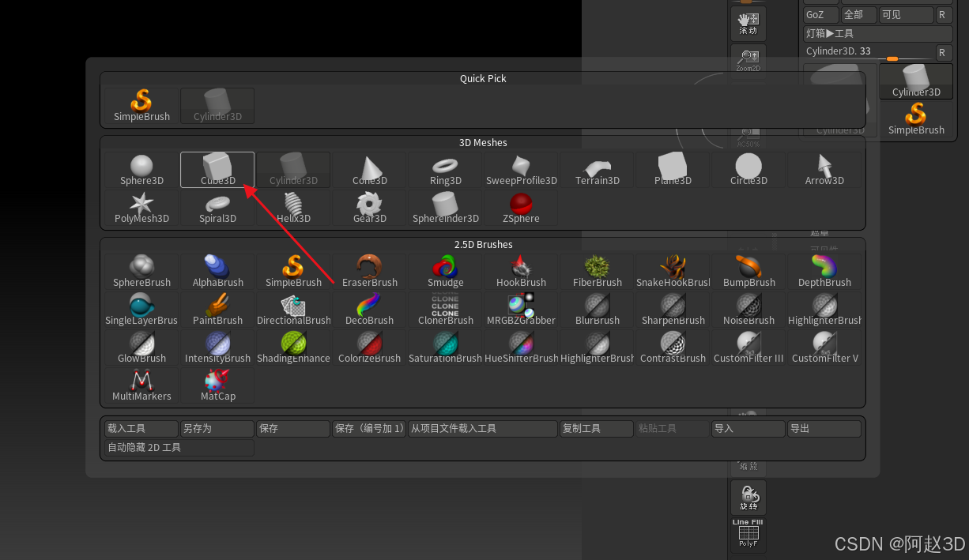Choose the Helix3D primitive
The height and width of the screenshot is (560, 969).
coord(293,208)
